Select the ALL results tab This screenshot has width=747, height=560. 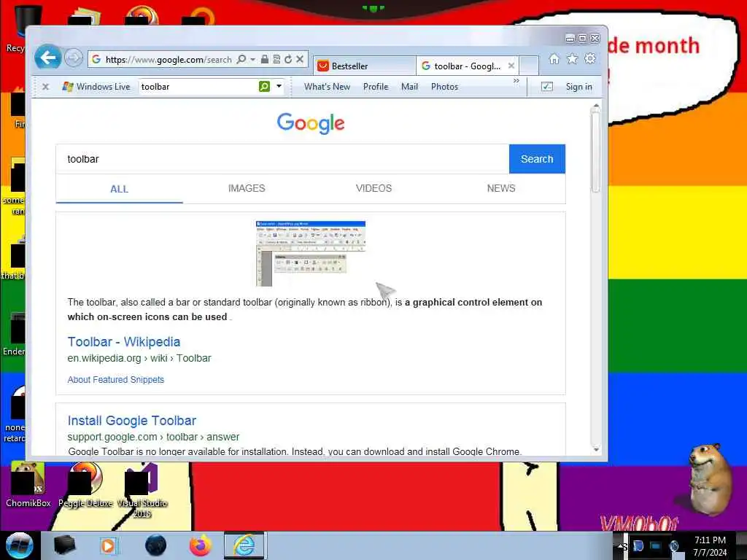tap(119, 189)
